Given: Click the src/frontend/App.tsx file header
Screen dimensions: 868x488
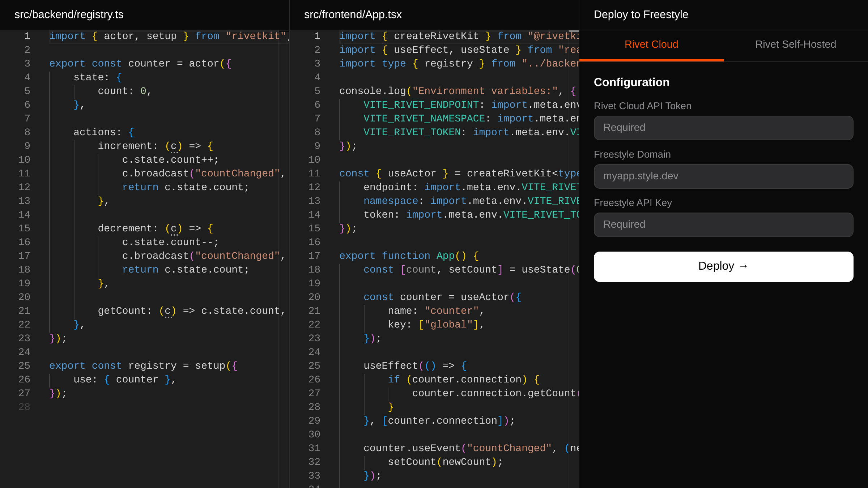Looking at the screenshot, I should tap(353, 14).
